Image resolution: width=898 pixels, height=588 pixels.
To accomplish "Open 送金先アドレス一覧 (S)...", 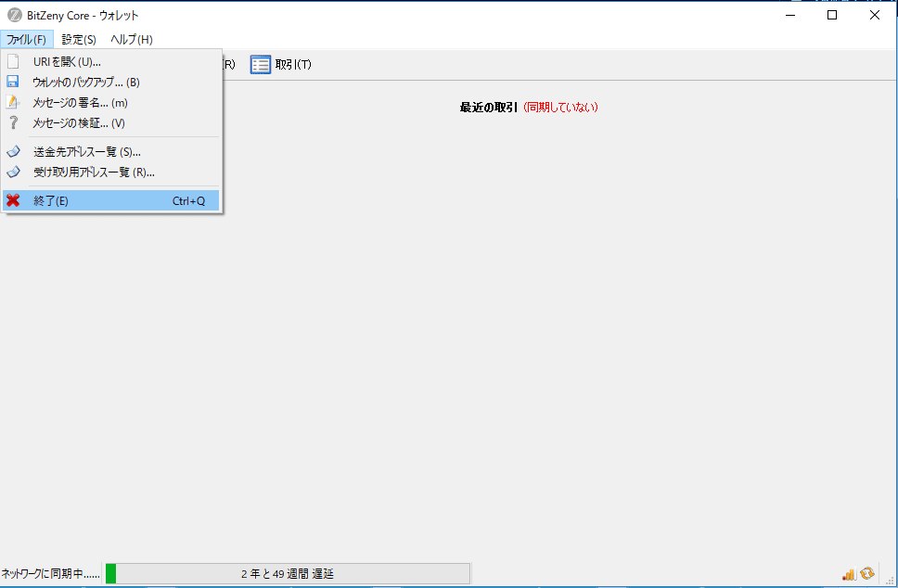I will tap(111, 152).
